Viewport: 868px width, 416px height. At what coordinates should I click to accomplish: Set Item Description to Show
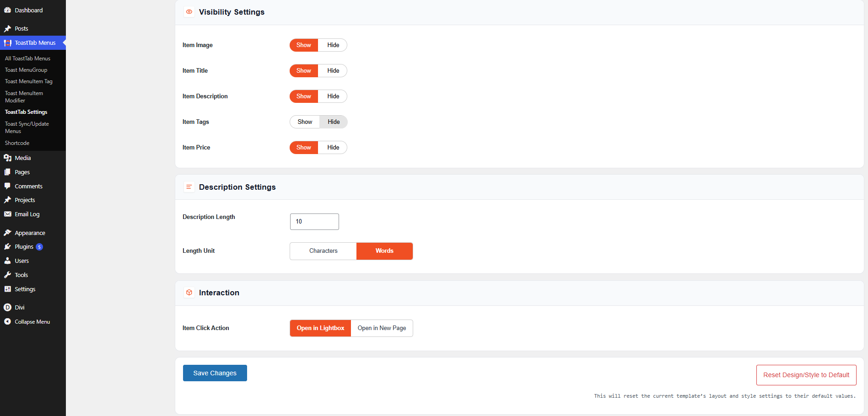[304, 96]
